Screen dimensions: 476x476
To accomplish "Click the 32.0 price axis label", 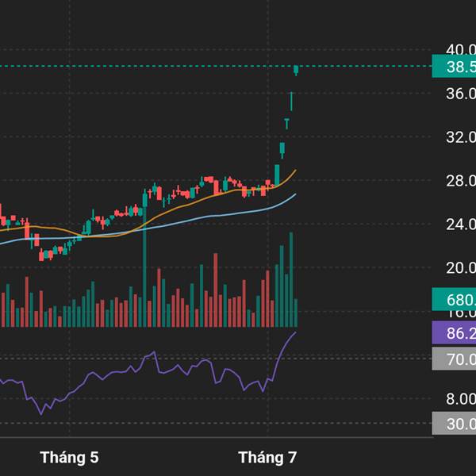I will pyautogui.click(x=461, y=137).
